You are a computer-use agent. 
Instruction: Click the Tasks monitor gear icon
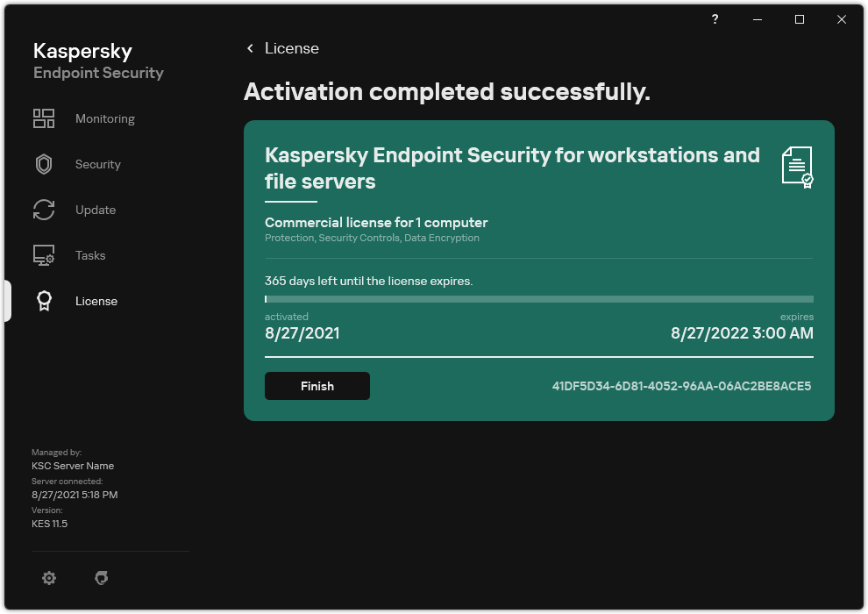pos(44,255)
